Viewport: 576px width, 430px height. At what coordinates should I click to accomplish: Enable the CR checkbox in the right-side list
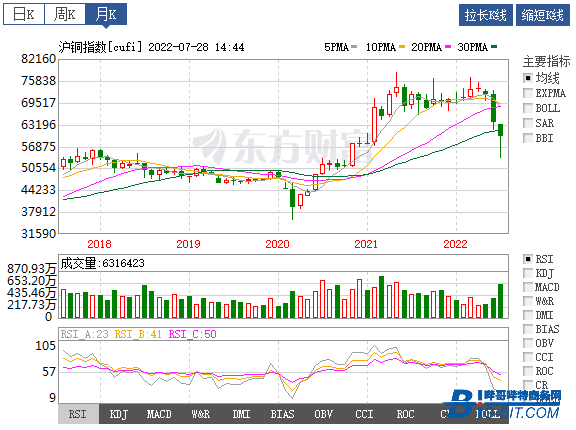(x=528, y=385)
